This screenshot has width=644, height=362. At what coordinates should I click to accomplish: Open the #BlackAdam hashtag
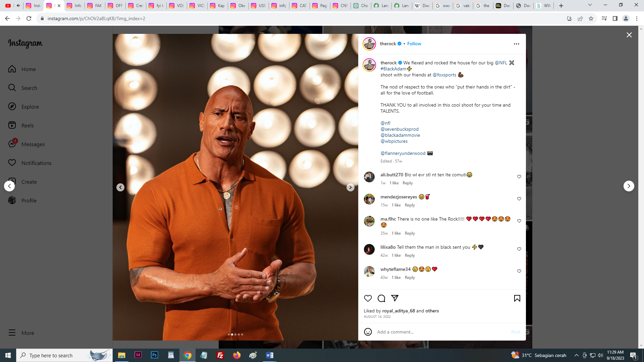[393, 69]
